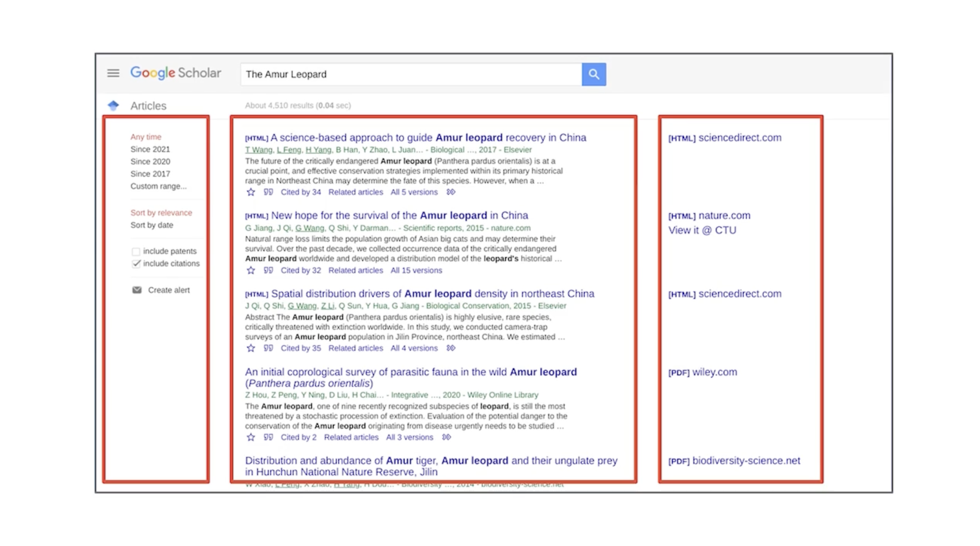Click more arrows icon on first result
Screen dimensions: 980x546
(x=451, y=192)
